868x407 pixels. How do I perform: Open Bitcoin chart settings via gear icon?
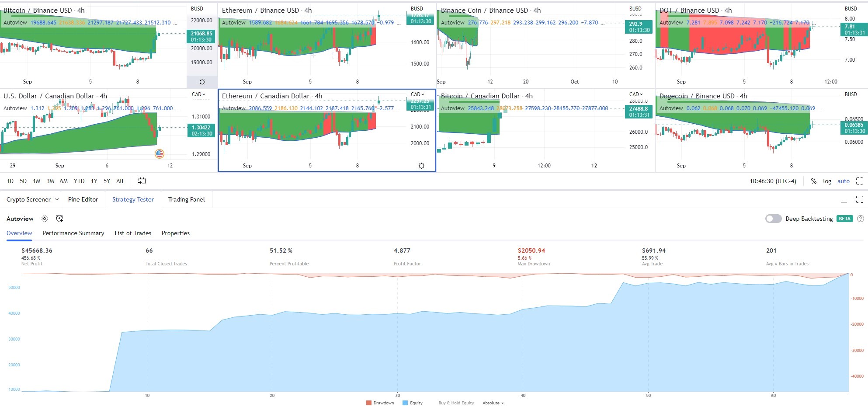201,82
